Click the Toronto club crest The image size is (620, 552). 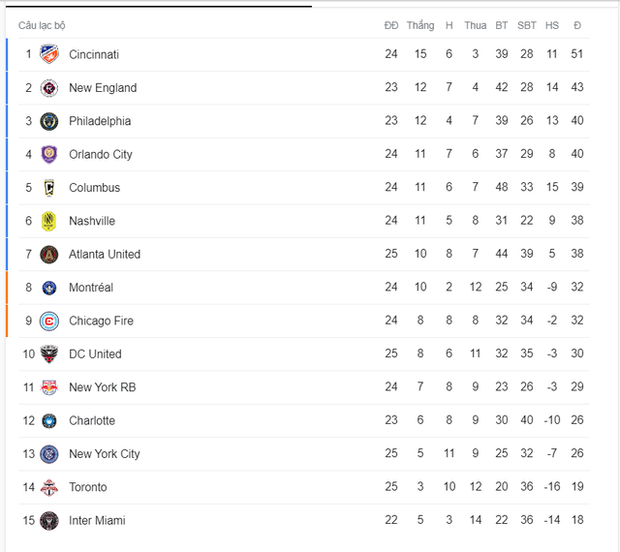click(49, 487)
